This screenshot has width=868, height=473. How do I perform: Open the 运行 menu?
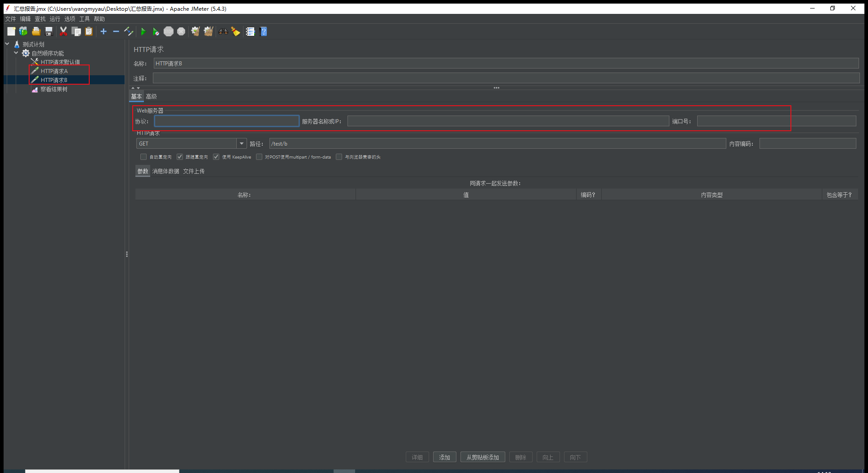click(x=55, y=19)
